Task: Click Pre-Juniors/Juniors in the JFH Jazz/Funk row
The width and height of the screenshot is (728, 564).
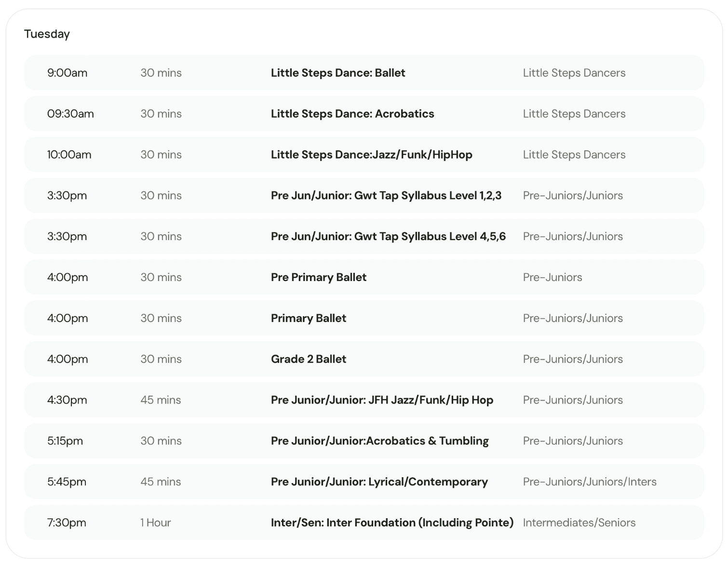Action: (x=573, y=400)
